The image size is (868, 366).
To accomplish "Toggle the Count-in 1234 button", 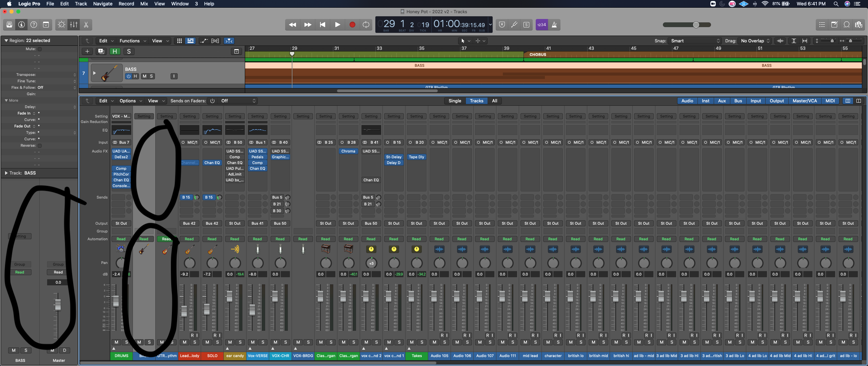I will tap(541, 25).
